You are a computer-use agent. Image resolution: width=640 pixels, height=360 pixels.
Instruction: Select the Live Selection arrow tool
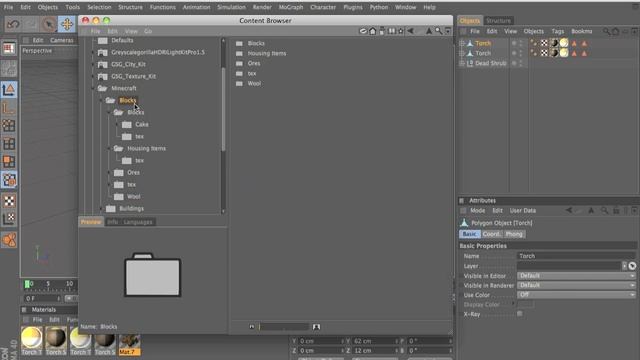49,24
